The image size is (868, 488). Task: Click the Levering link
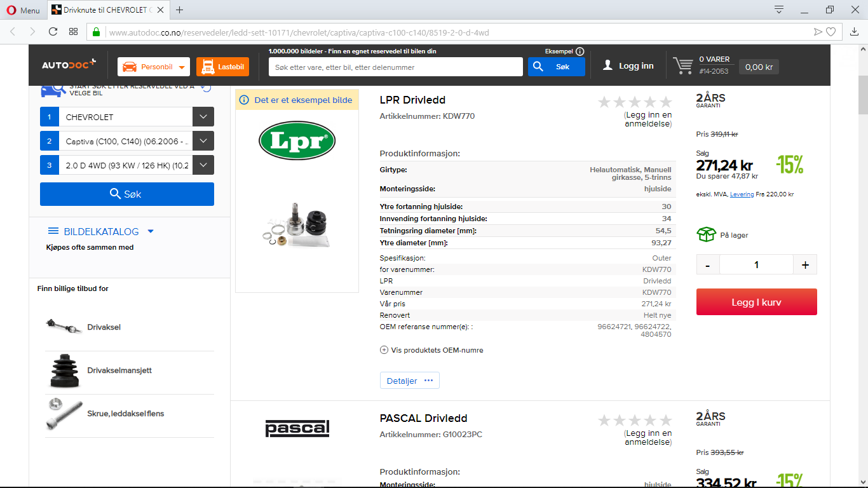point(741,194)
